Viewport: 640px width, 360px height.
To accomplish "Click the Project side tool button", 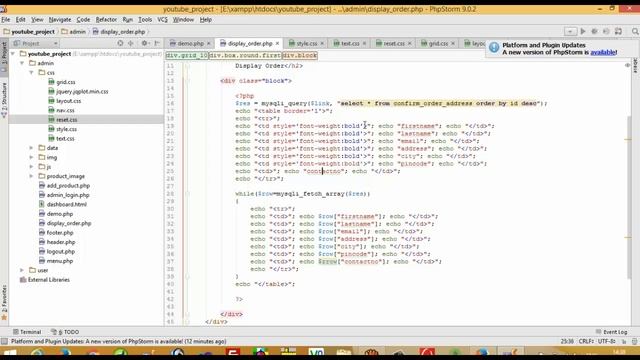I will point(4,57).
